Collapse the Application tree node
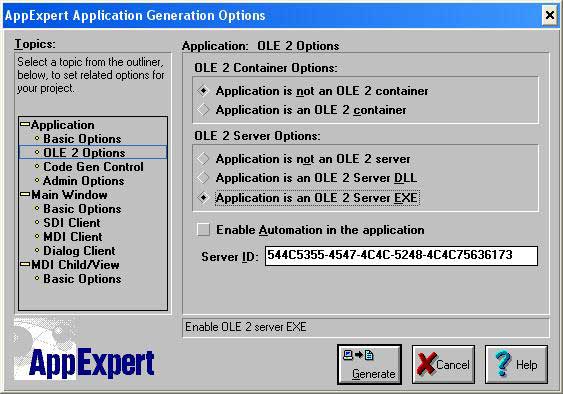The image size is (563, 394). pyautogui.click(x=25, y=124)
